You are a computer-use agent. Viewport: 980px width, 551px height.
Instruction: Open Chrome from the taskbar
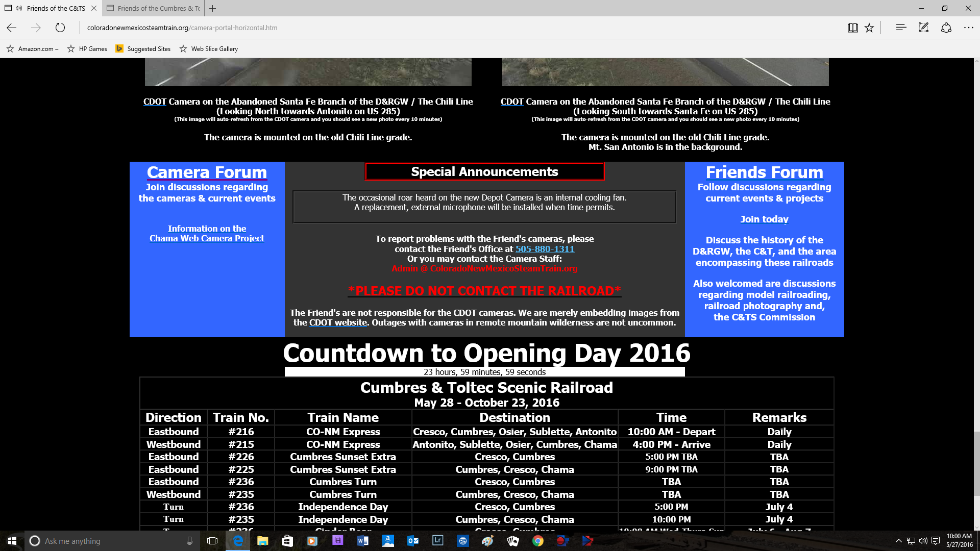(x=538, y=541)
